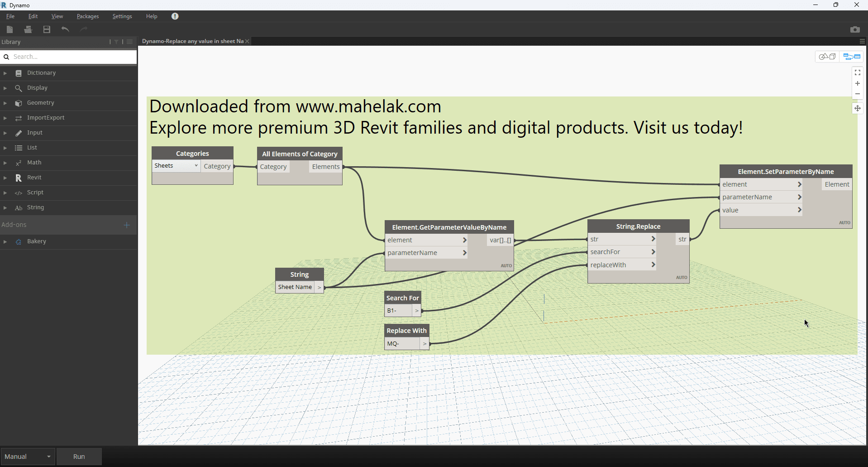Click the Zoom in plus icon
868x467 pixels.
[x=857, y=83]
